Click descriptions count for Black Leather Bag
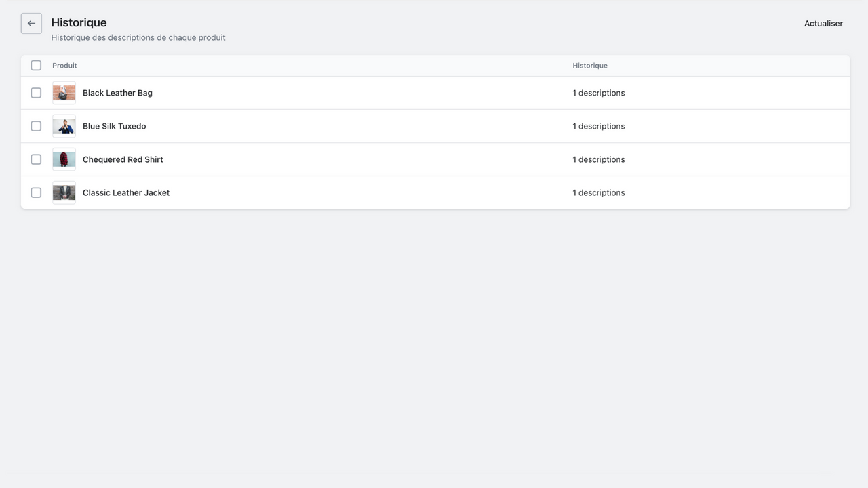Screen dimensions: 868x488 599,93
